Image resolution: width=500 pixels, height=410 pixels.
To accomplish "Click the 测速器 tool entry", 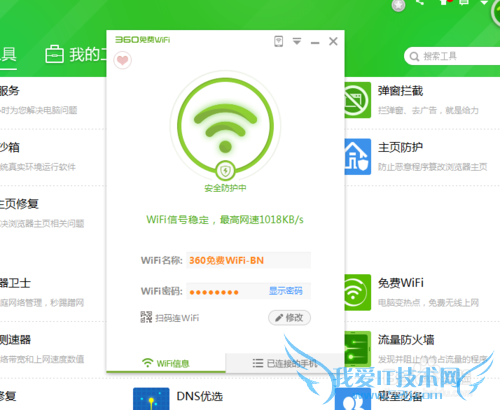I will click(15, 340).
